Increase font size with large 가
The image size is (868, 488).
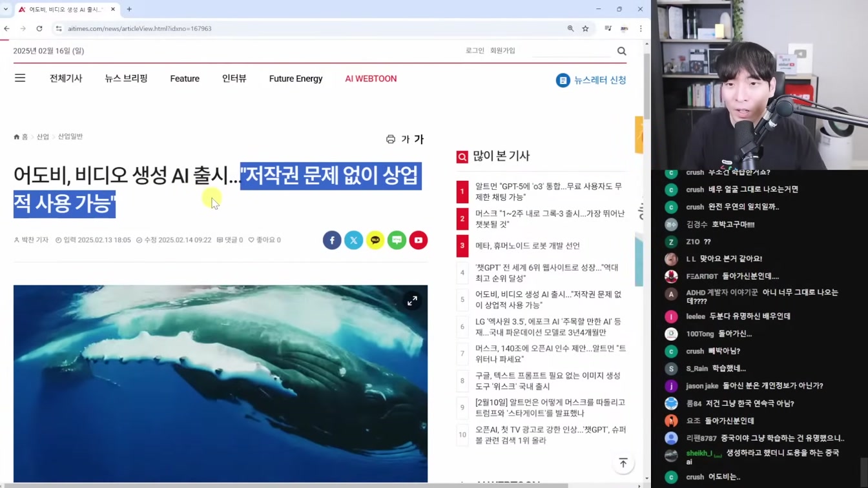coord(418,139)
